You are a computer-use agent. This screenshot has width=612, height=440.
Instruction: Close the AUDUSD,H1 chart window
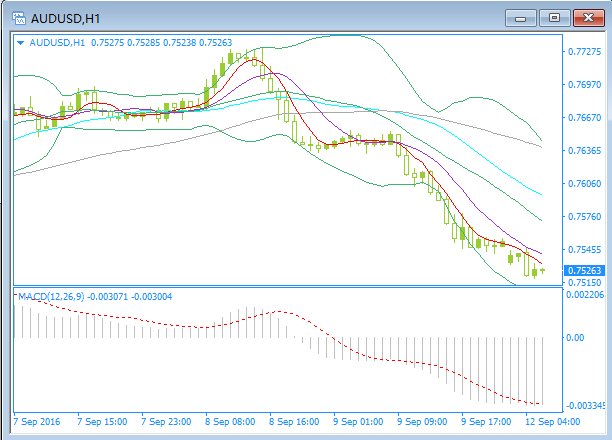[x=585, y=17]
